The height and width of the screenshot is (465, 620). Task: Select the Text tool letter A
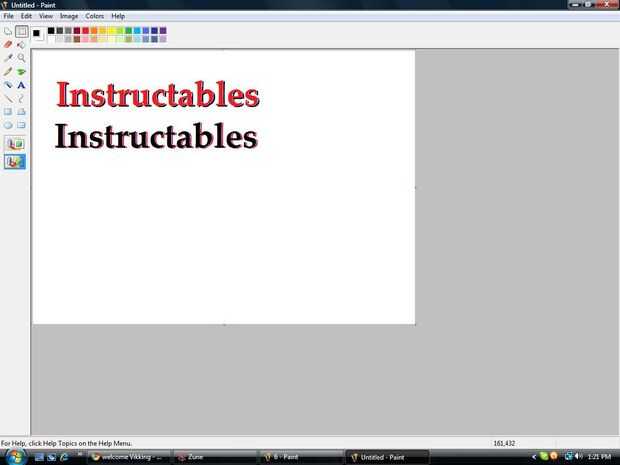tap(21, 85)
